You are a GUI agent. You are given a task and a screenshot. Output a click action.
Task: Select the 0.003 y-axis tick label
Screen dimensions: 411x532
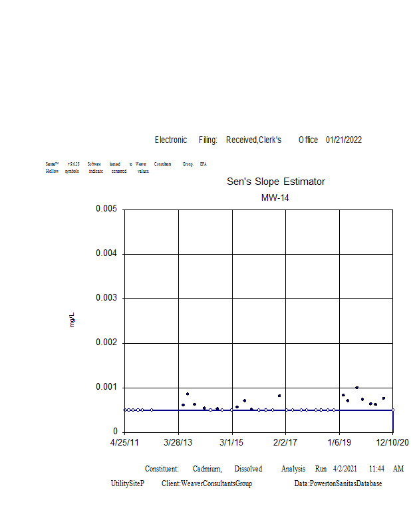[x=106, y=298]
